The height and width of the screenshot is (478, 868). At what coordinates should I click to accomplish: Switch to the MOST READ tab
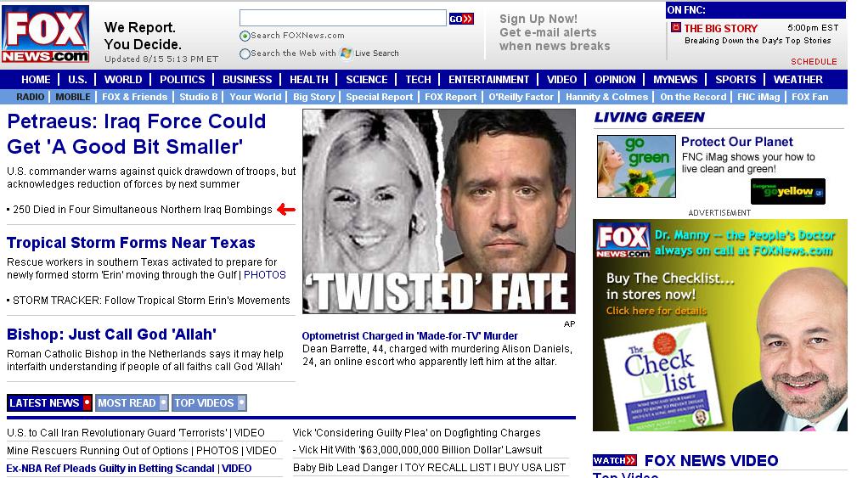(132, 402)
